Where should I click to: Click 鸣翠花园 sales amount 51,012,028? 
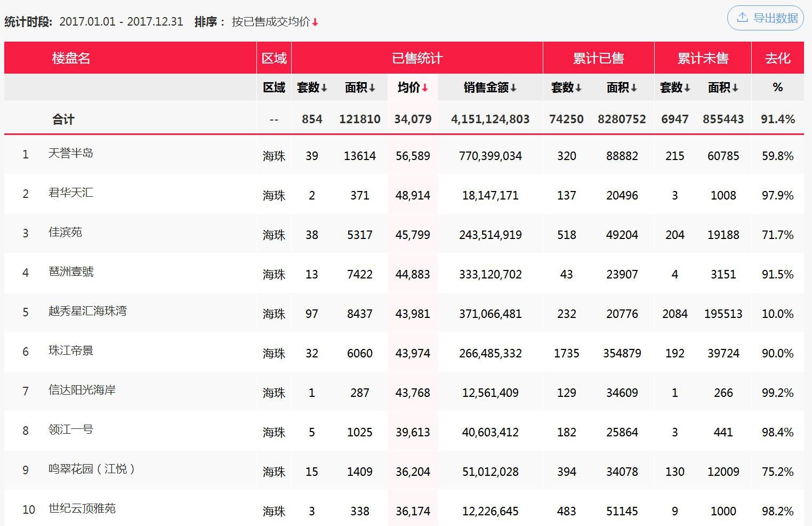coord(490,472)
